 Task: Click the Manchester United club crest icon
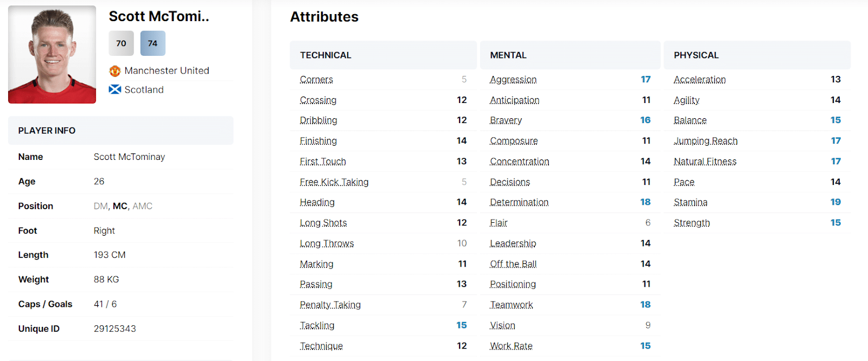click(x=114, y=71)
